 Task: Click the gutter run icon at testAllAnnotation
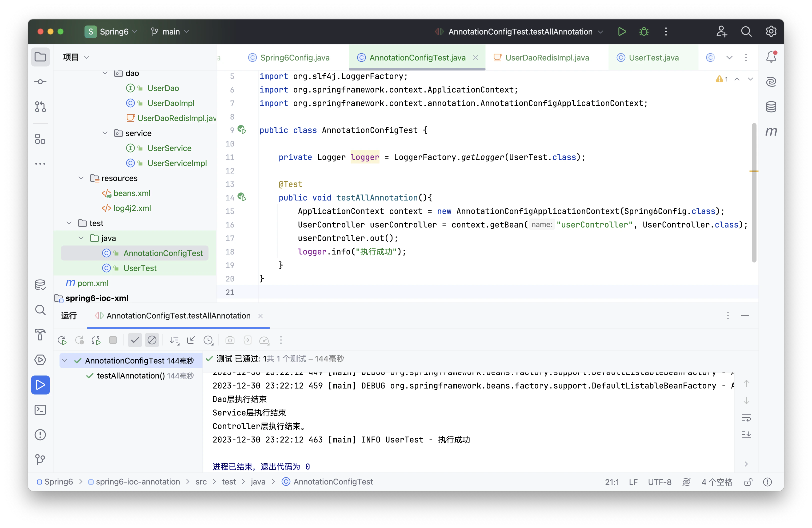coord(242,197)
